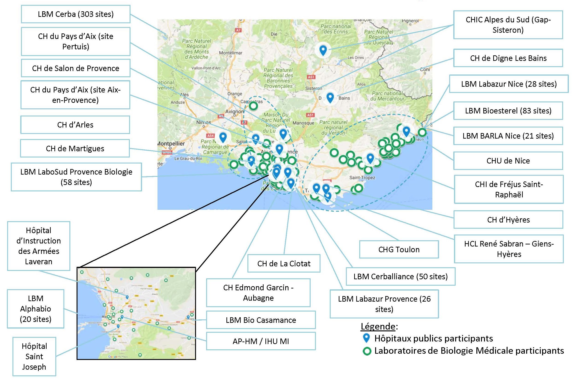Click Hôpitaux publics participants legend text
588x389 pixels.
coord(434,339)
